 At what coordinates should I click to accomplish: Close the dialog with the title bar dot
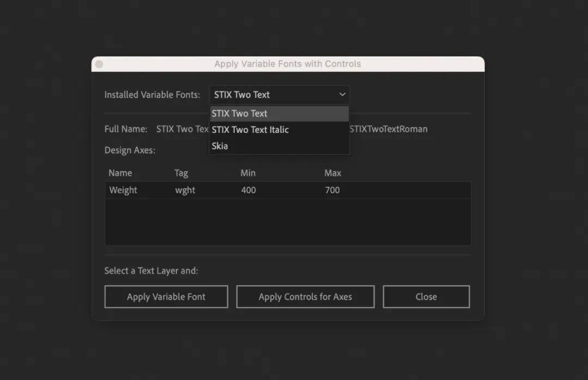coord(99,64)
